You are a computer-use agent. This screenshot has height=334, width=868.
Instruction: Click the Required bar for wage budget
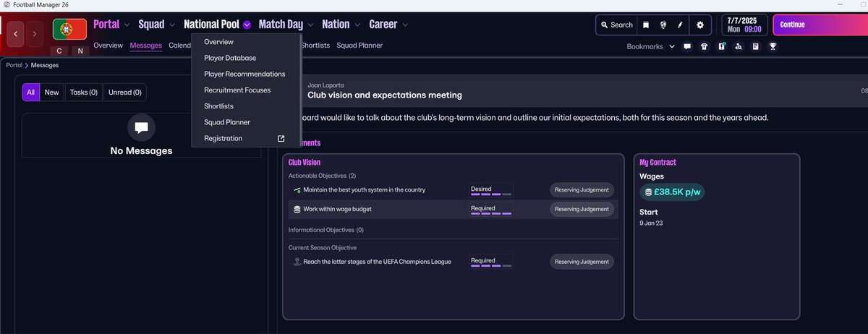click(x=491, y=213)
